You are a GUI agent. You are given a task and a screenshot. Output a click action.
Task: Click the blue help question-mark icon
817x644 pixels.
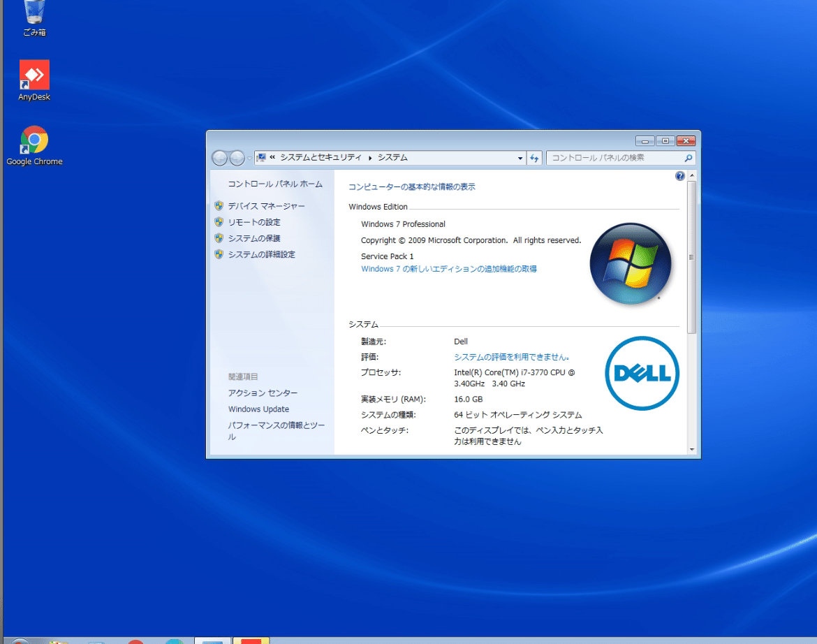(679, 175)
